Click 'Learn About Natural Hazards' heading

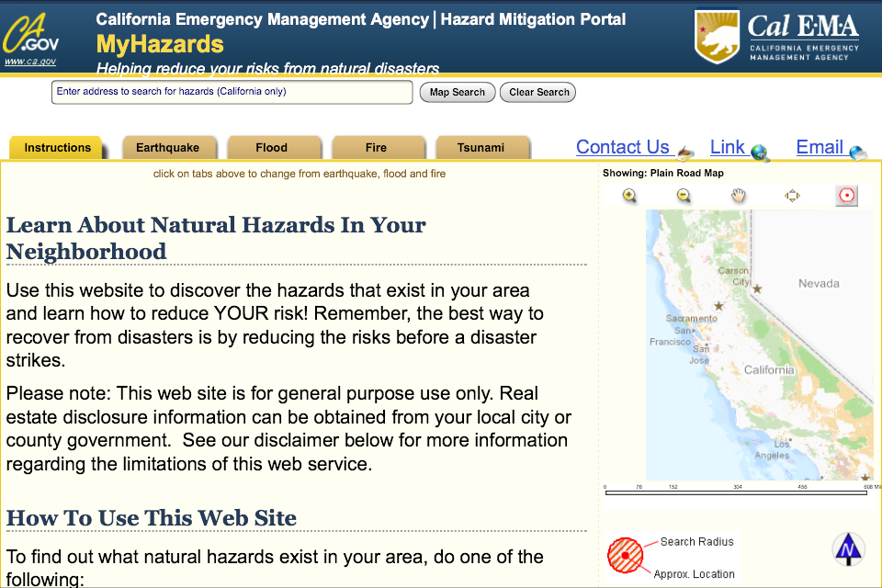click(216, 237)
